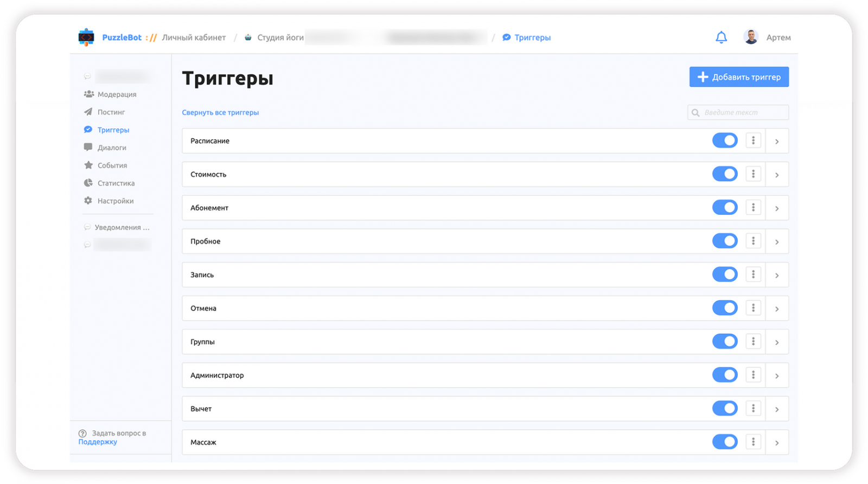Screen dimensions: 868x484
Task: Click the Постинг paper plane icon
Action: coord(88,112)
